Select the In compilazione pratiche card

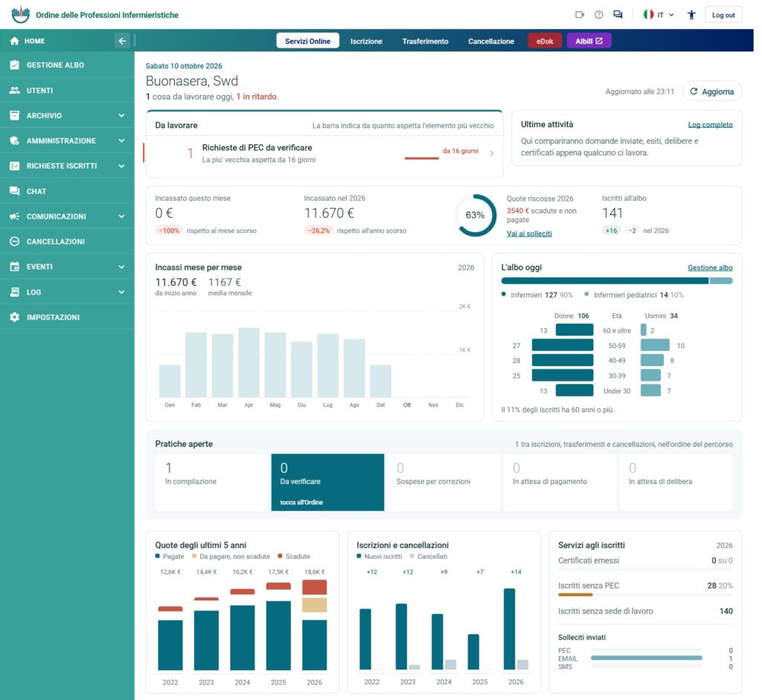[212, 482]
